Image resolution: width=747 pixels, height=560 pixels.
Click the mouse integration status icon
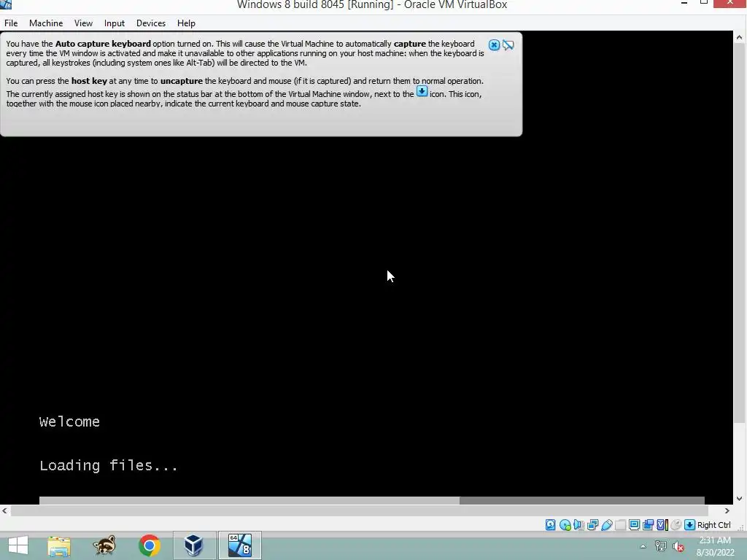676,525
